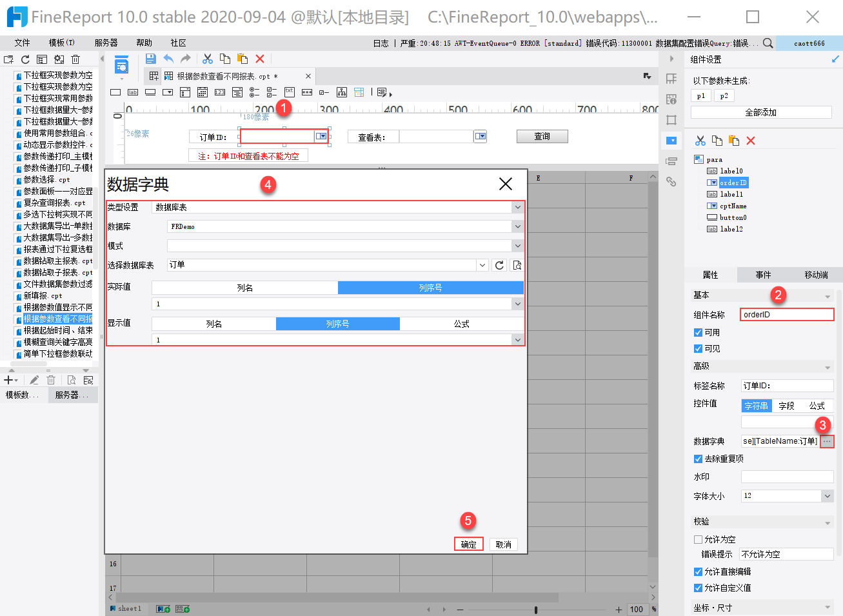Open the 服务器 menu

[106, 43]
